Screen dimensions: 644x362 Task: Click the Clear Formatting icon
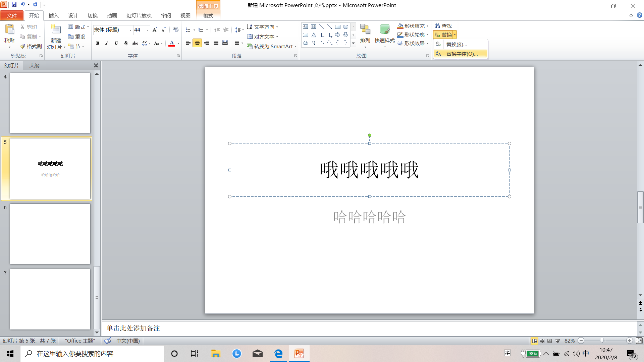click(x=175, y=30)
